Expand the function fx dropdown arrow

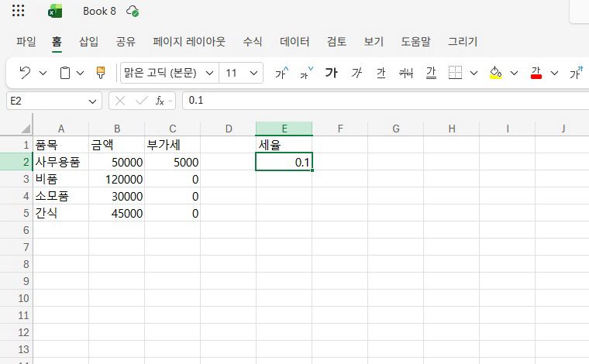(170, 101)
